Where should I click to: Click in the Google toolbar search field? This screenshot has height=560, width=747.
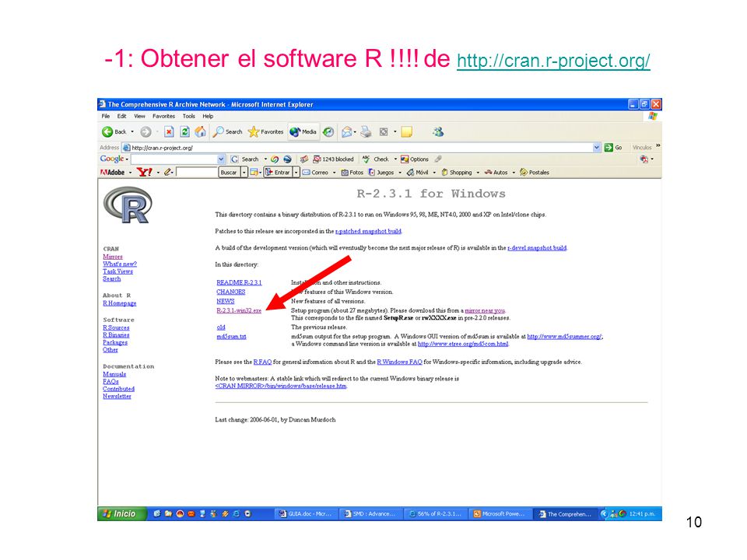[x=174, y=159]
